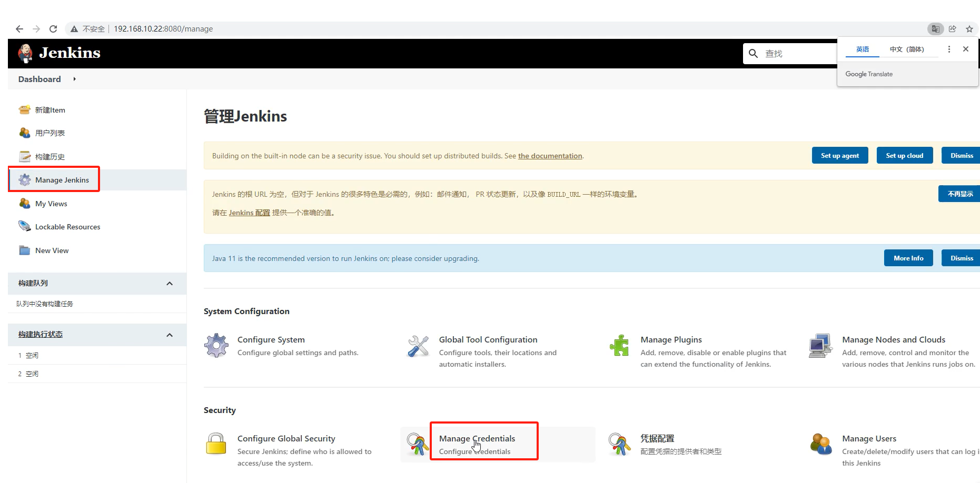Open the 构建执行状态 link
This screenshot has width=980, height=483.
tap(41, 335)
